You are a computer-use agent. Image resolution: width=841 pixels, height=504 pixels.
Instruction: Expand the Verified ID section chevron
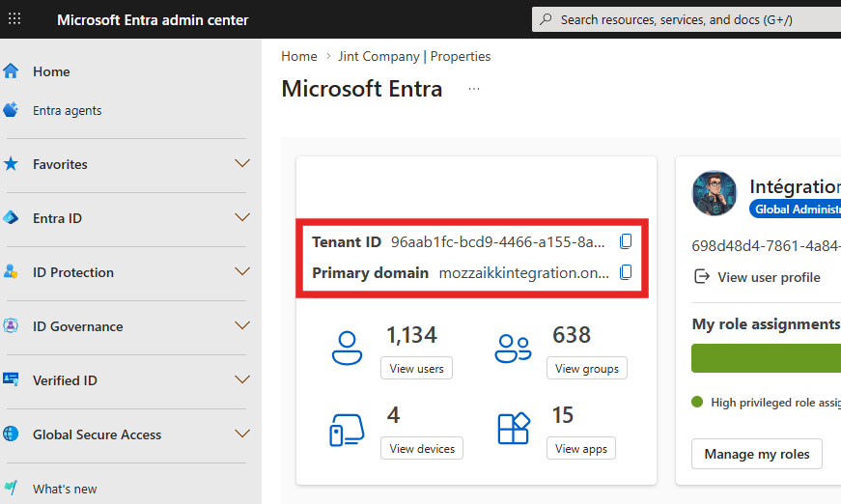pos(242,379)
